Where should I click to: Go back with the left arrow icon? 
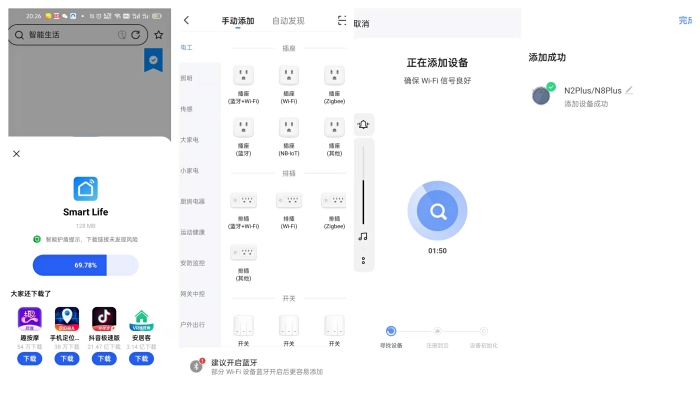coord(187,20)
